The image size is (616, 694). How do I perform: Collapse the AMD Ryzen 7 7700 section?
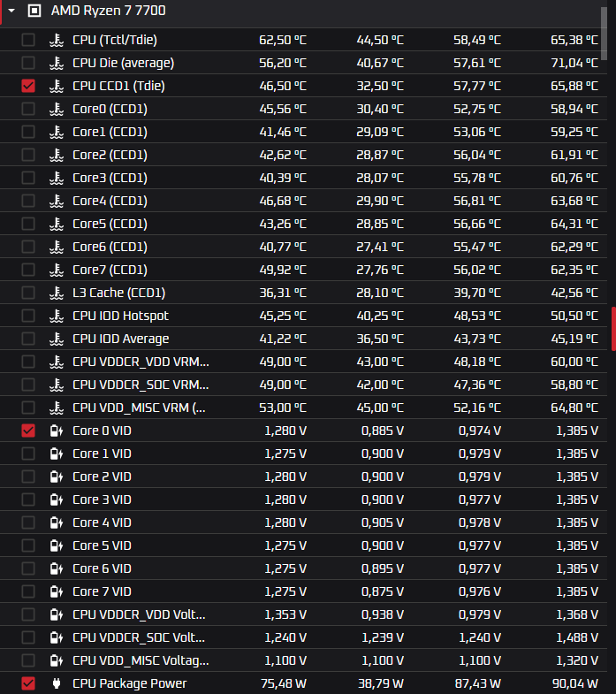coord(11,11)
